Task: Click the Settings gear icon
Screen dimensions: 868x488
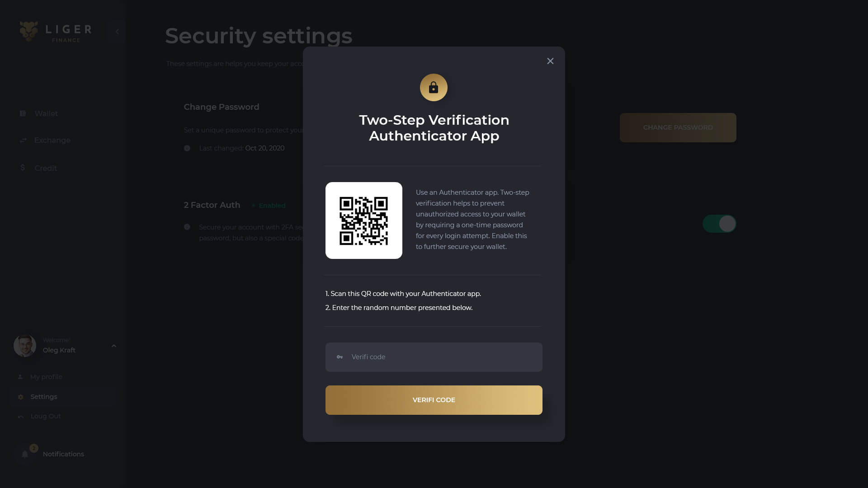Action: 21,396
